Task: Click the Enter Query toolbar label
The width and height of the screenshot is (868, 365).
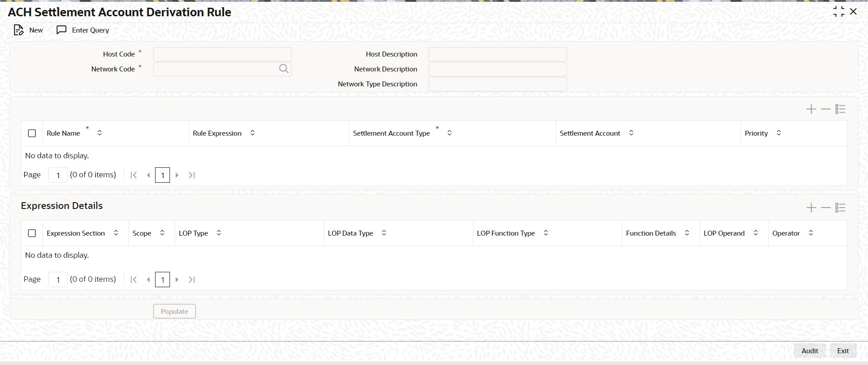Action: coord(90,30)
